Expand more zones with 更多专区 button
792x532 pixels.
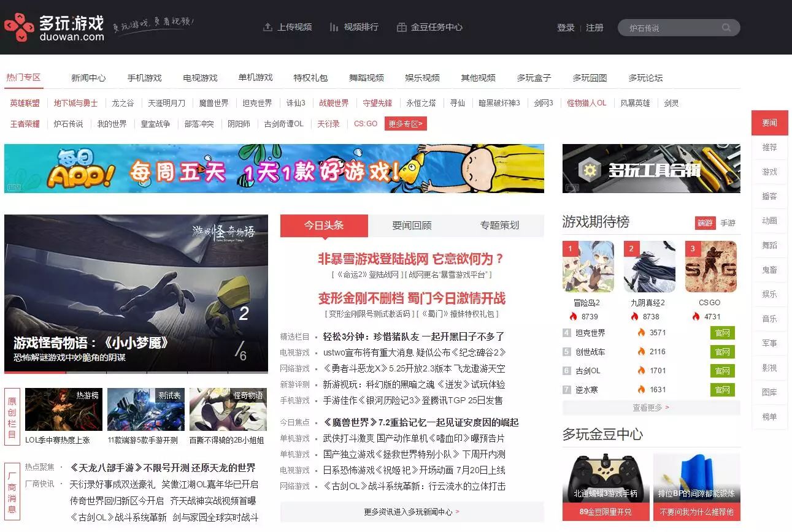pos(405,124)
